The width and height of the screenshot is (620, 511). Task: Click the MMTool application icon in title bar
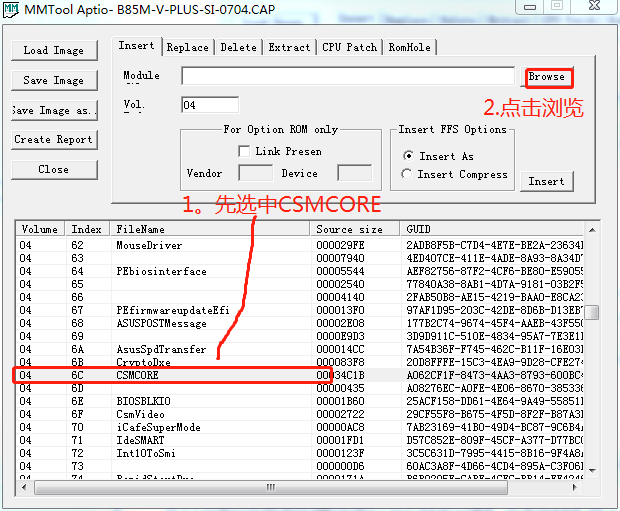tap(11, 9)
